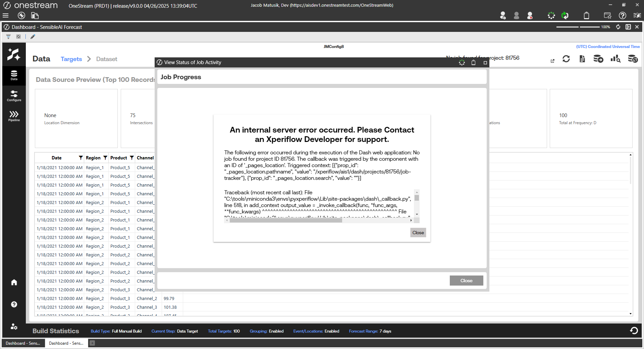Image resolution: width=644 pixels, height=349 pixels.
Task: Click the green refresh application icon
Action: click(565, 15)
